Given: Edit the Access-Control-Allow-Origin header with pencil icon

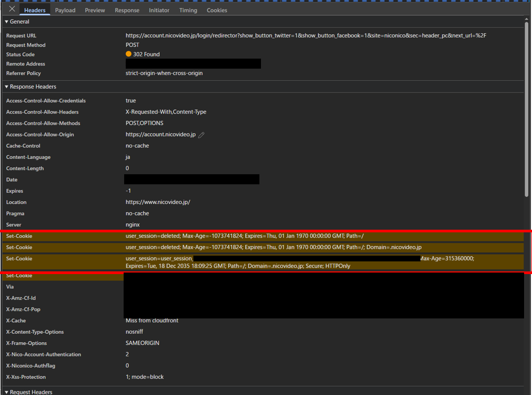Looking at the screenshot, I should [201, 135].
